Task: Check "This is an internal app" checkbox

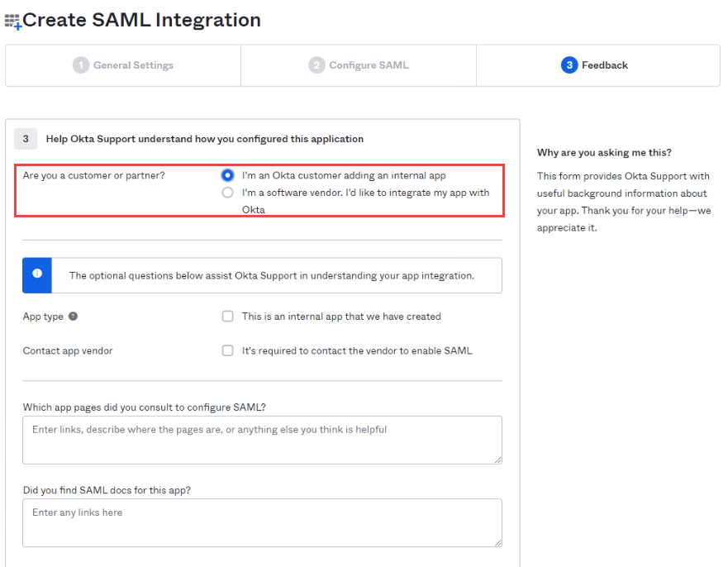Action: (x=227, y=317)
